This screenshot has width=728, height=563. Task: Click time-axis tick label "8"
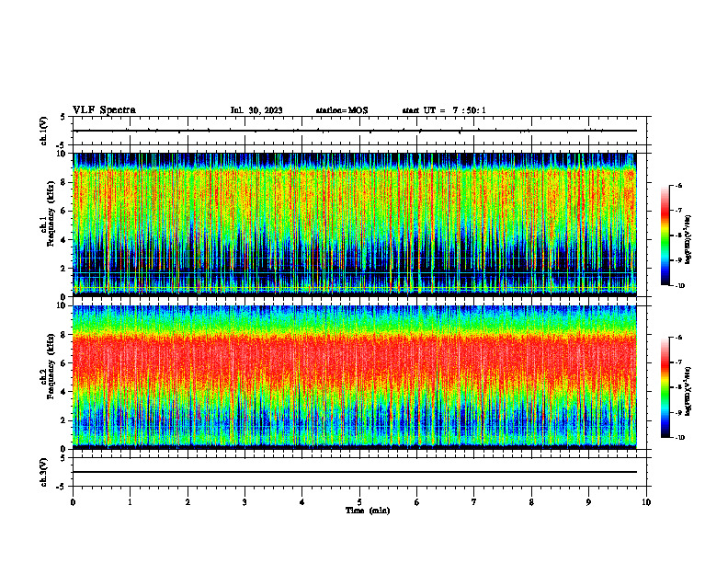click(531, 502)
